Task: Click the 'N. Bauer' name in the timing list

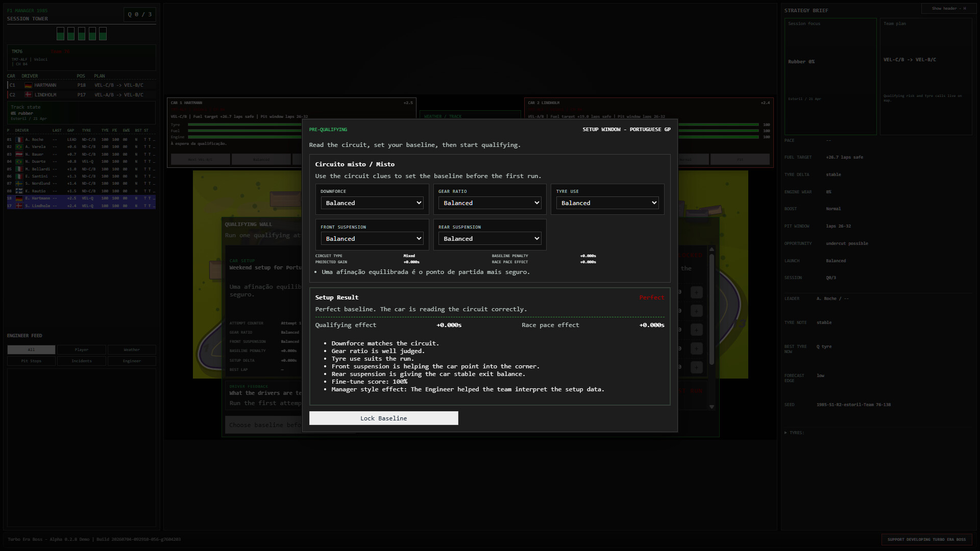Action: 34,154
